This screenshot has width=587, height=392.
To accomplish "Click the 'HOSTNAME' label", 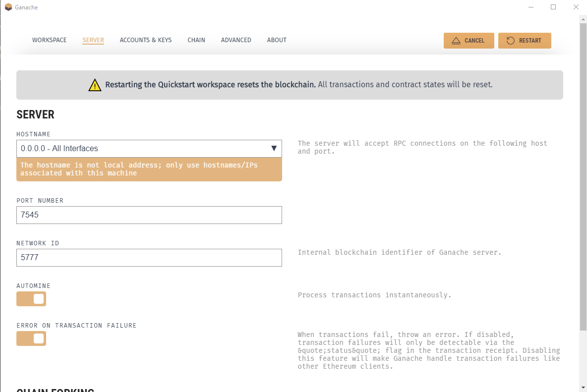I will (33, 134).
